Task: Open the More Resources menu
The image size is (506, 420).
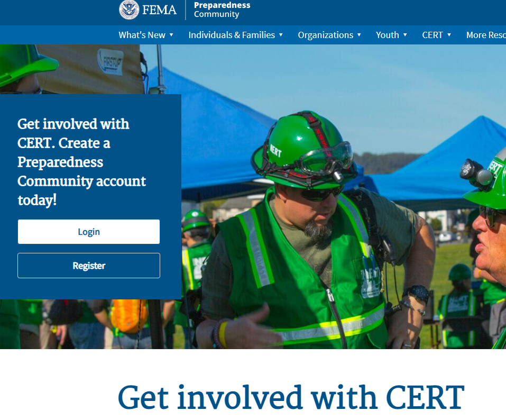Action: tap(487, 35)
